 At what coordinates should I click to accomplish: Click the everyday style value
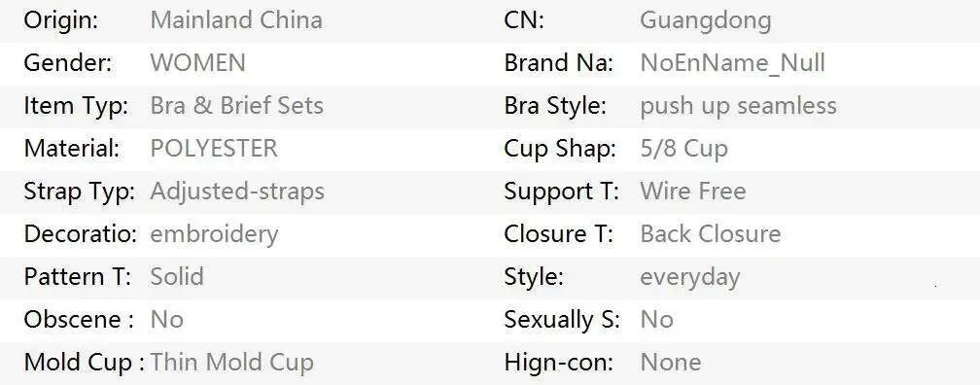click(x=690, y=278)
